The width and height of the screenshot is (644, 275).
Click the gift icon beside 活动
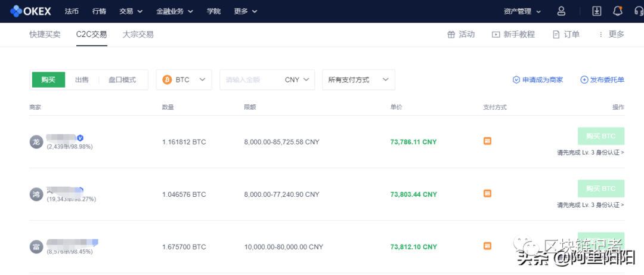[451, 35]
